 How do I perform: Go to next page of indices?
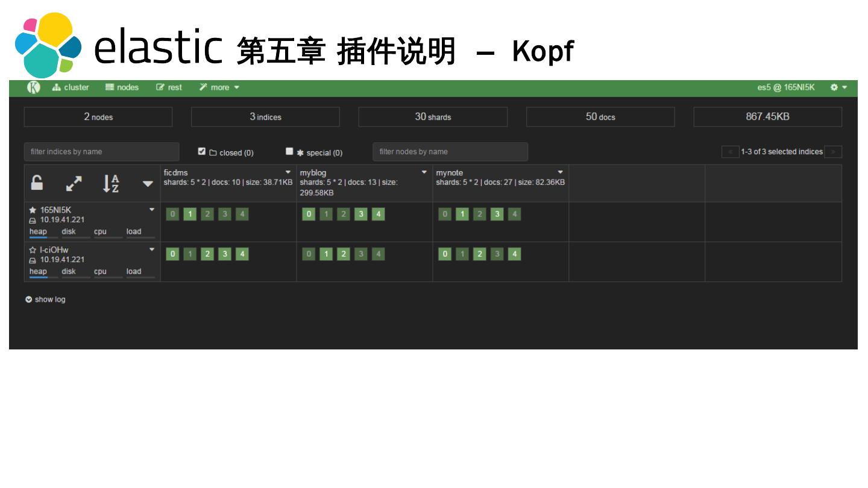833,152
